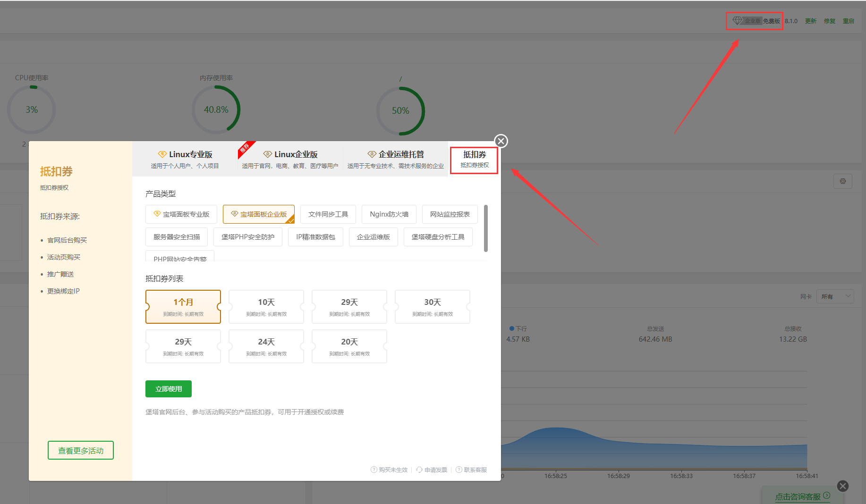Click the diamond icon in Linux企业版 tab

point(267,154)
